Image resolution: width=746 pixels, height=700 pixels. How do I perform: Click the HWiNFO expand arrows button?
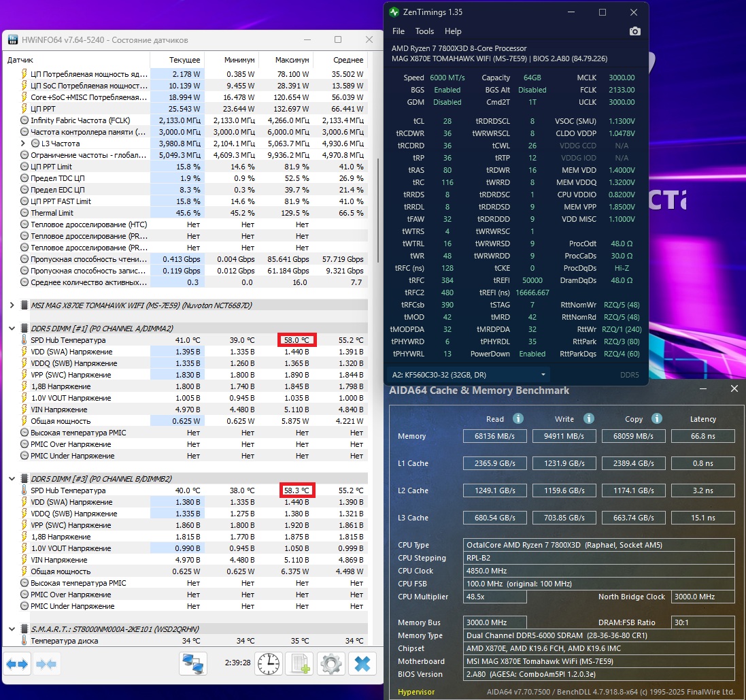pyautogui.click(x=17, y=664)
